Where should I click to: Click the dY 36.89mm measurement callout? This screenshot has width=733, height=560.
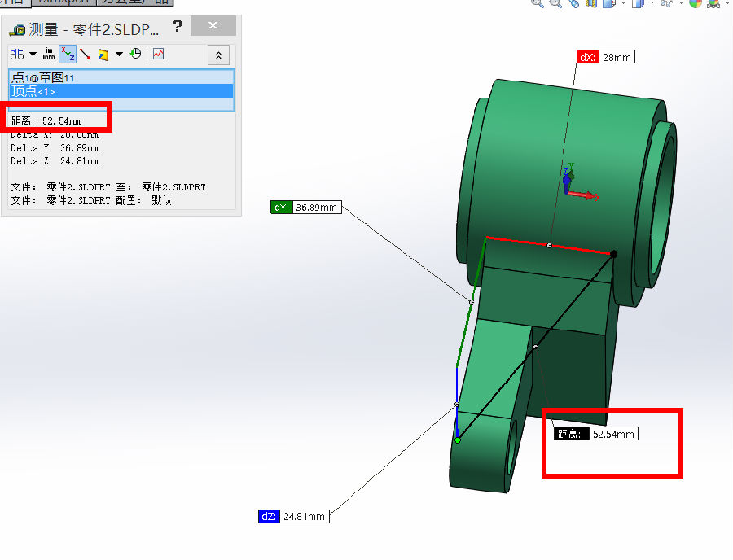click(x=305, y=208)
